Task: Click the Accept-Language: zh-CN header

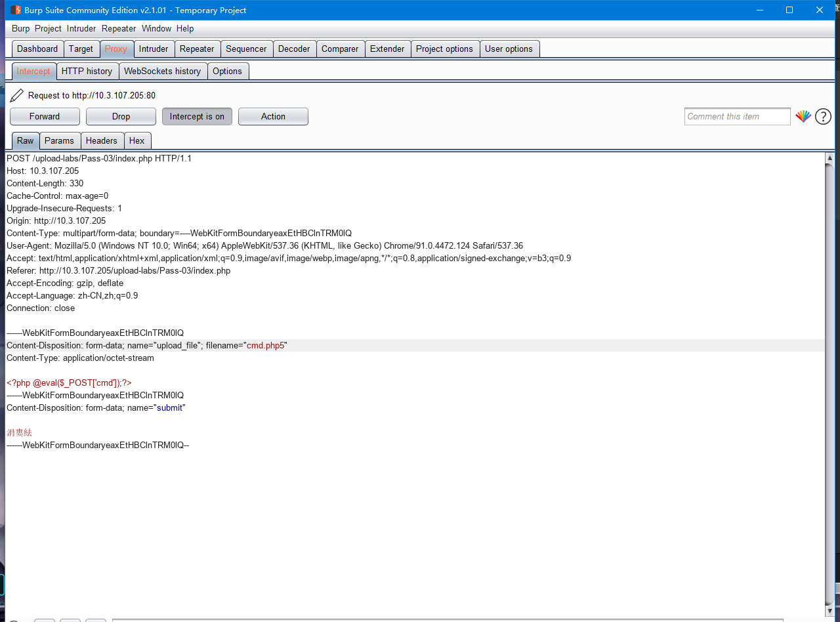Action: tap(72, 295)
